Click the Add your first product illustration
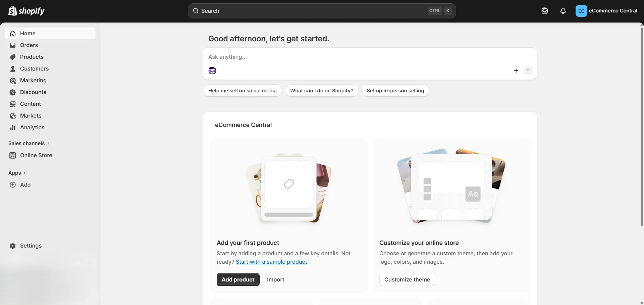 click(289, 189)
